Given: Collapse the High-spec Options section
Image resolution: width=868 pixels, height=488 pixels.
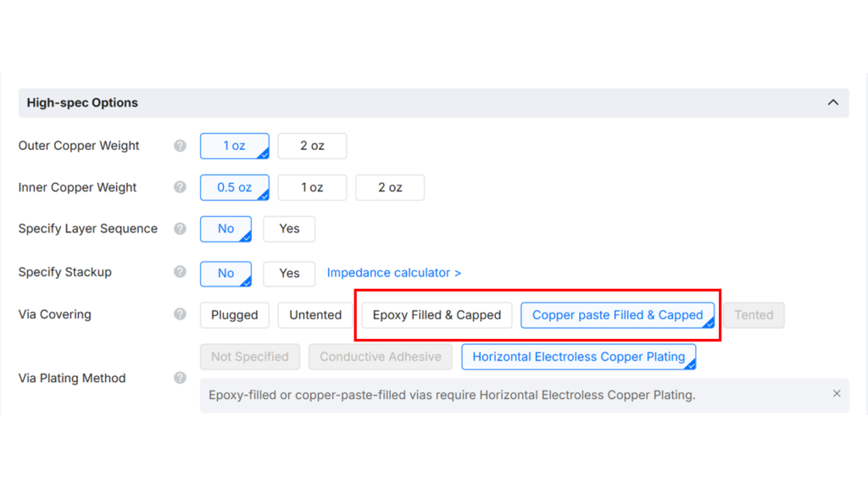Looking at the screenshot, I should [x=833, y=103].
